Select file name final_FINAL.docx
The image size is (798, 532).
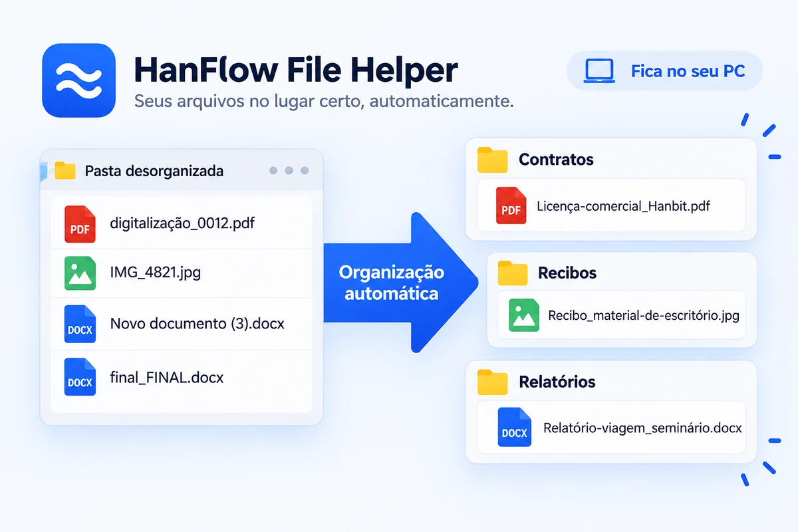pos(167,378)
